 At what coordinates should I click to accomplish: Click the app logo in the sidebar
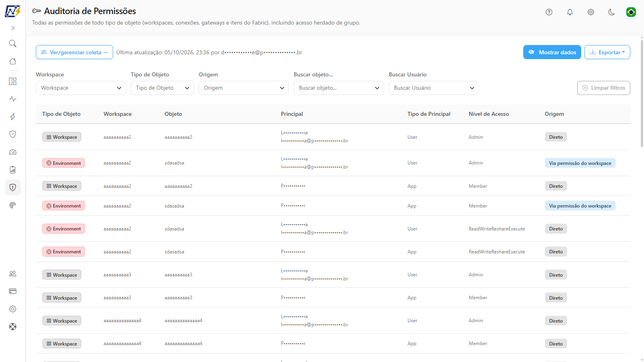point(12,11)
